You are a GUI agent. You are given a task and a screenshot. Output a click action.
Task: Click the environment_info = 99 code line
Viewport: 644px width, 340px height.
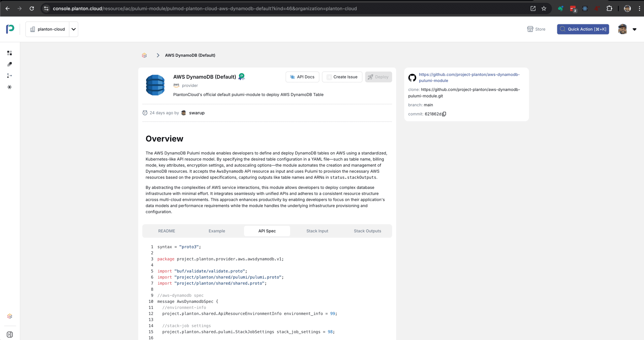pyautogui.click(x=250, y=314)
